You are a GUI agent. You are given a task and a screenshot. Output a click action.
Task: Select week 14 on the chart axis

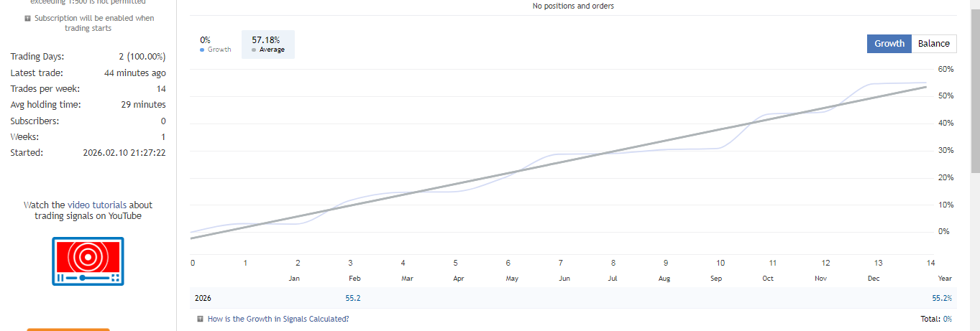[930, 263]
